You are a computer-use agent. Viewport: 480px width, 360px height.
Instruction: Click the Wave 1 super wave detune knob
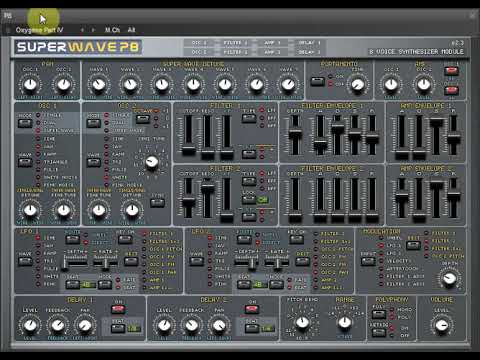(99, 85)
